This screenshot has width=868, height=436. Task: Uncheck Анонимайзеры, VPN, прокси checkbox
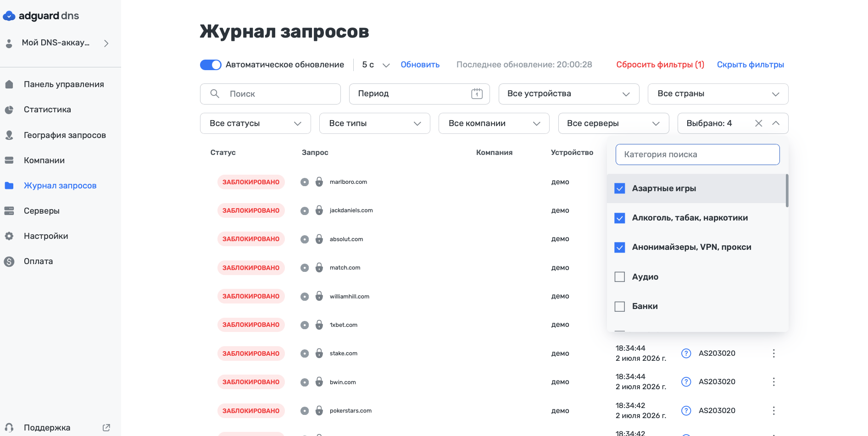point(620,247)
